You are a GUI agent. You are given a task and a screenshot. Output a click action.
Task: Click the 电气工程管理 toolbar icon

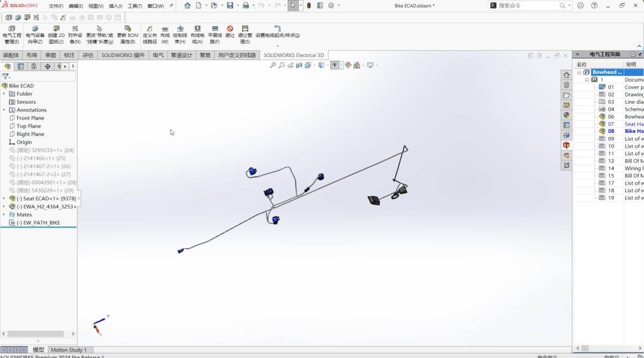click(12, 35)
